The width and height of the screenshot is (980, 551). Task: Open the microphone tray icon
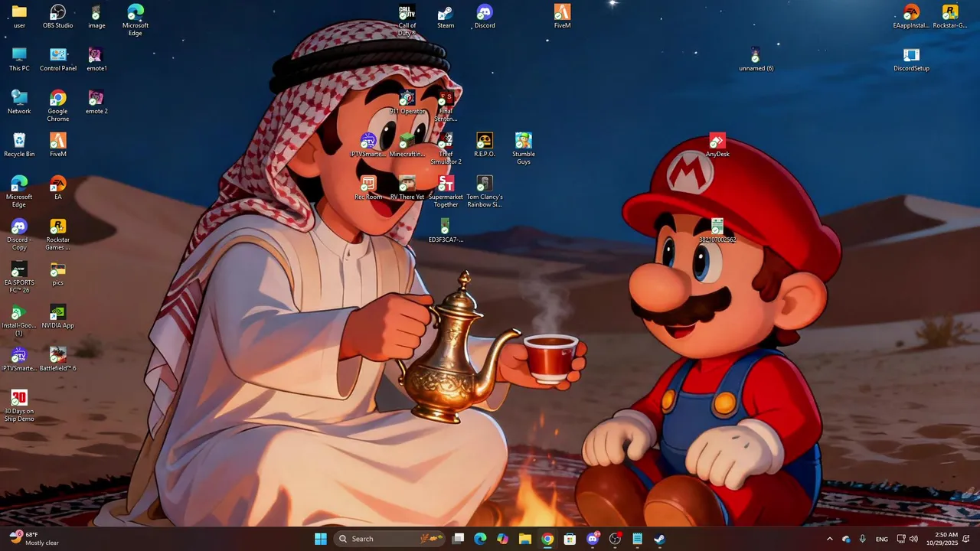tap(863, 539)
